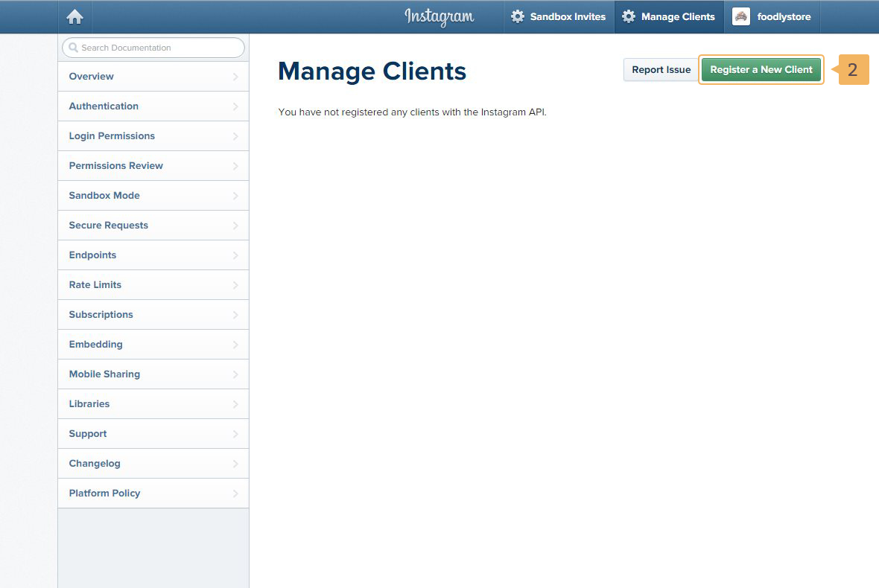Go to Login Permissions section
This screenshot has width=879, height=588.
click(x=112, y=136)
